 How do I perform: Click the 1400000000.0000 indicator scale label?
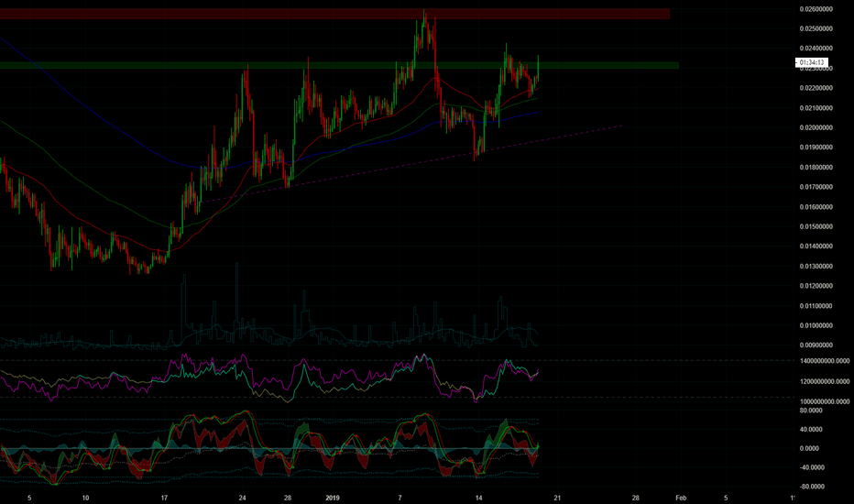(x=824, y=361)
